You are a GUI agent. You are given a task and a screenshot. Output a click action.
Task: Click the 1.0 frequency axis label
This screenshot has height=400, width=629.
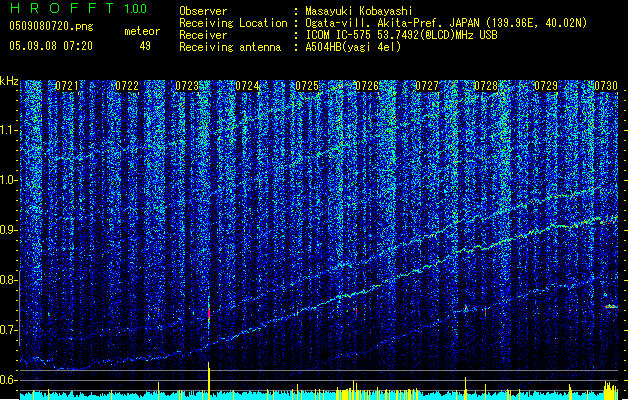[x=9, y=180]
